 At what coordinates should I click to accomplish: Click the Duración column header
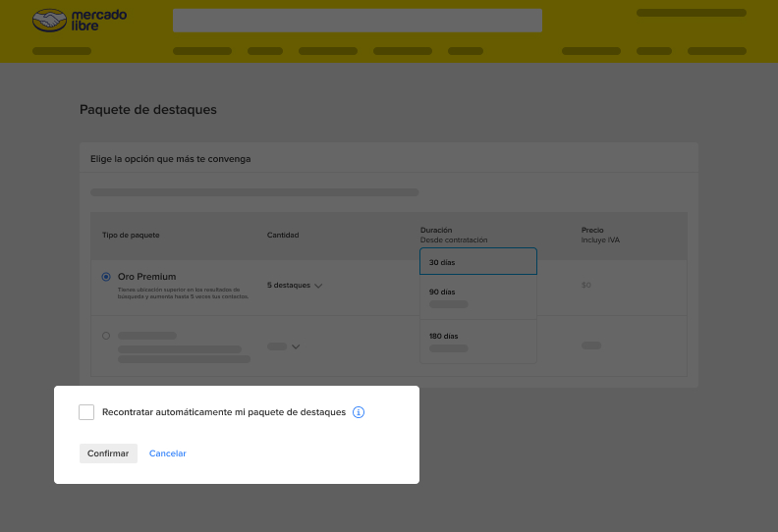coord(436,230)
